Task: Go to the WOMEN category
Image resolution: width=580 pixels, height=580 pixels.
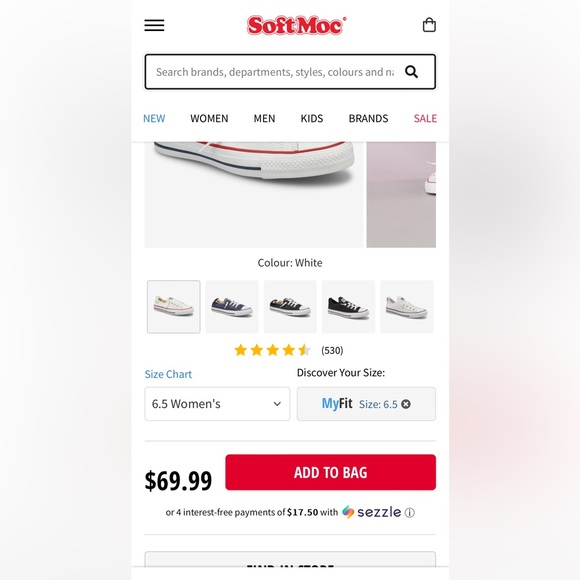Action: tap(209, 118)
